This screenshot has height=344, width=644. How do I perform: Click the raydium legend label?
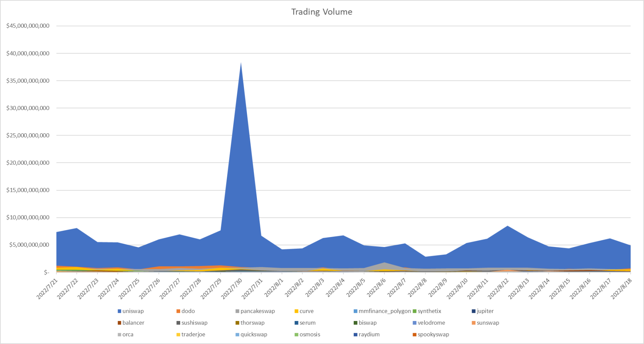click(369, 334)
